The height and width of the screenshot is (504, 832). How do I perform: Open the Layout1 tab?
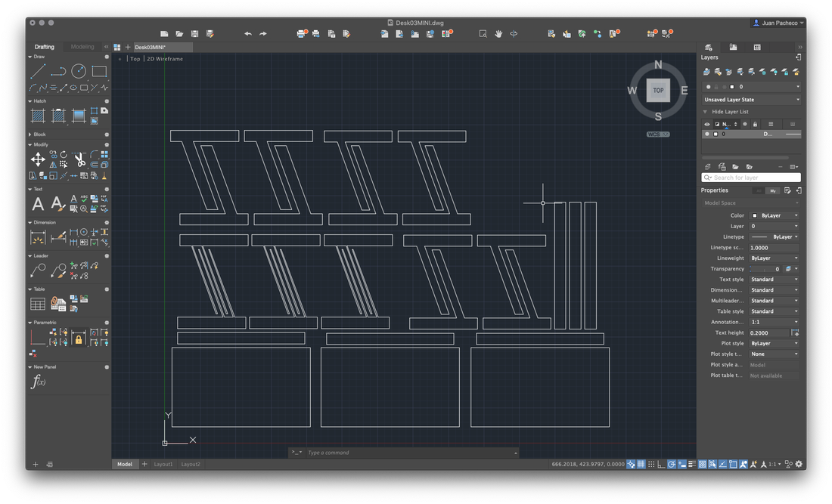163,464
